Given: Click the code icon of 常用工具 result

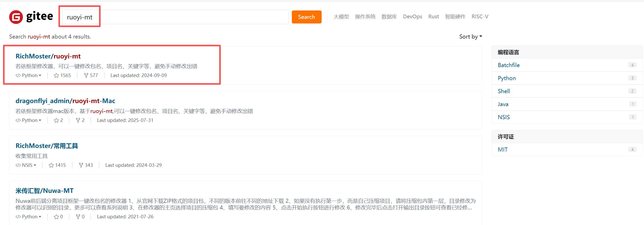Looking at the screenshot, I should [18, 165].
